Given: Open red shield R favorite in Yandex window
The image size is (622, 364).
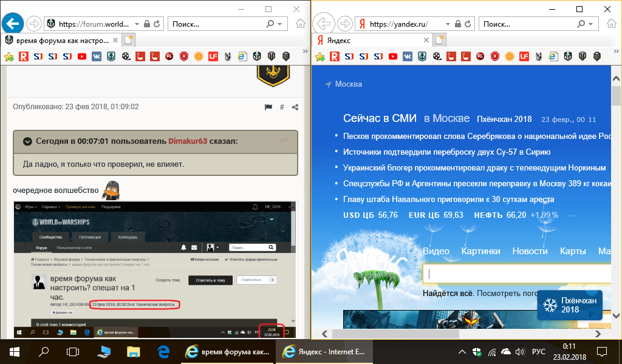Looking at the screenshot, I should 495,56.
